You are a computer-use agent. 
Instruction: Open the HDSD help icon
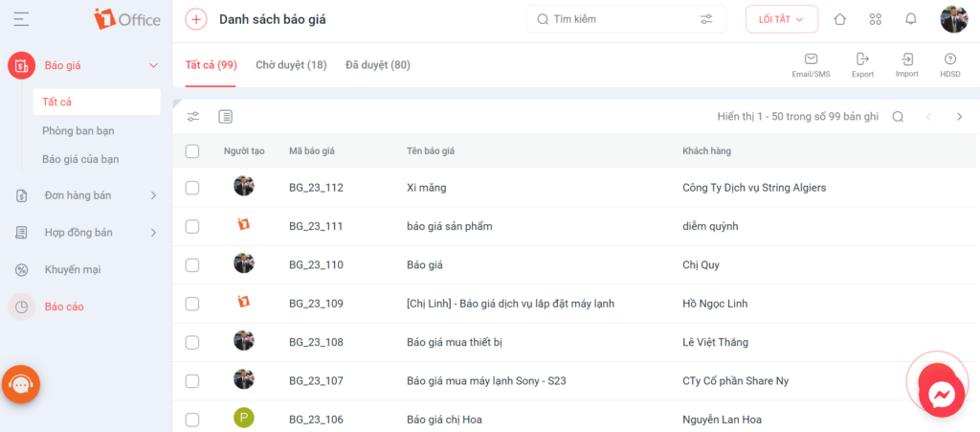tap(950, 59)
